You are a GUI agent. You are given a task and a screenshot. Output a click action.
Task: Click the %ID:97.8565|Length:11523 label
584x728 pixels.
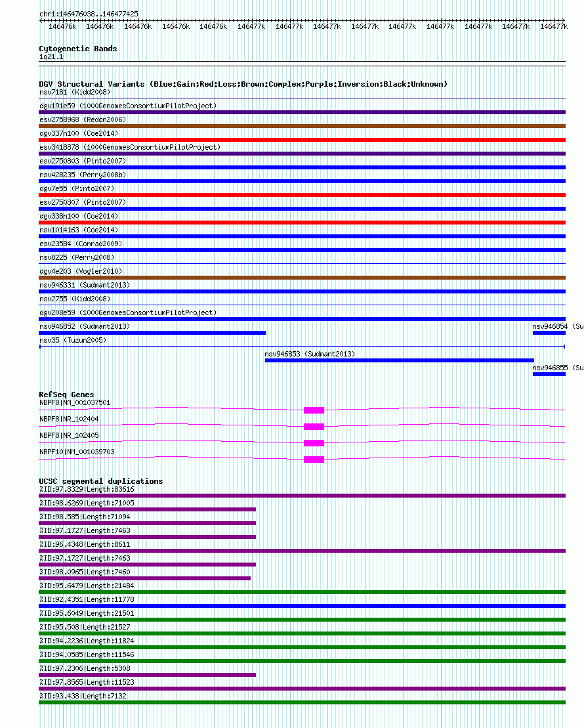[x=87, y=682]
